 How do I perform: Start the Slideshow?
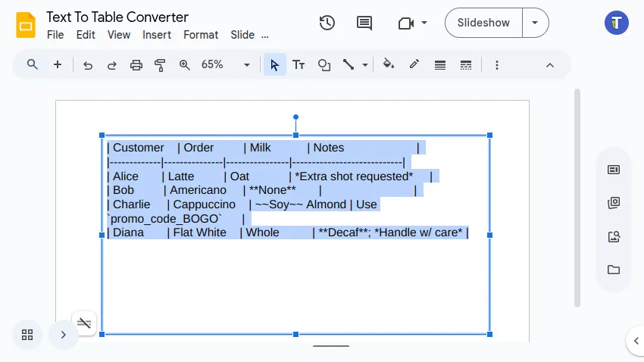483,23
